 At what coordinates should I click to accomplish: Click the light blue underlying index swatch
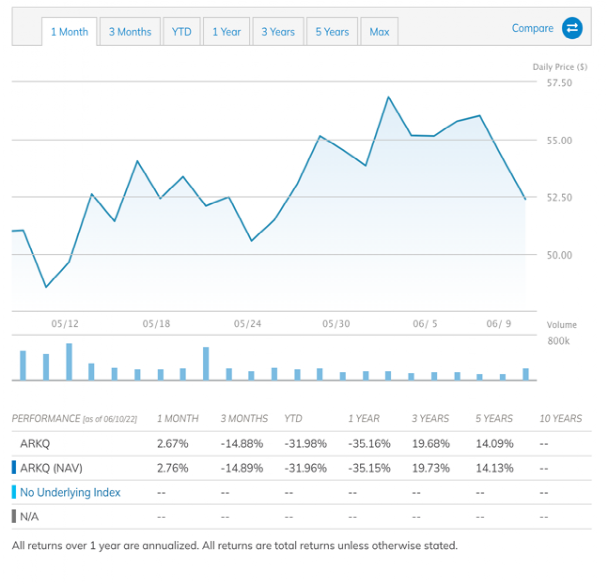pyautogui.click(x=13, y=492)
